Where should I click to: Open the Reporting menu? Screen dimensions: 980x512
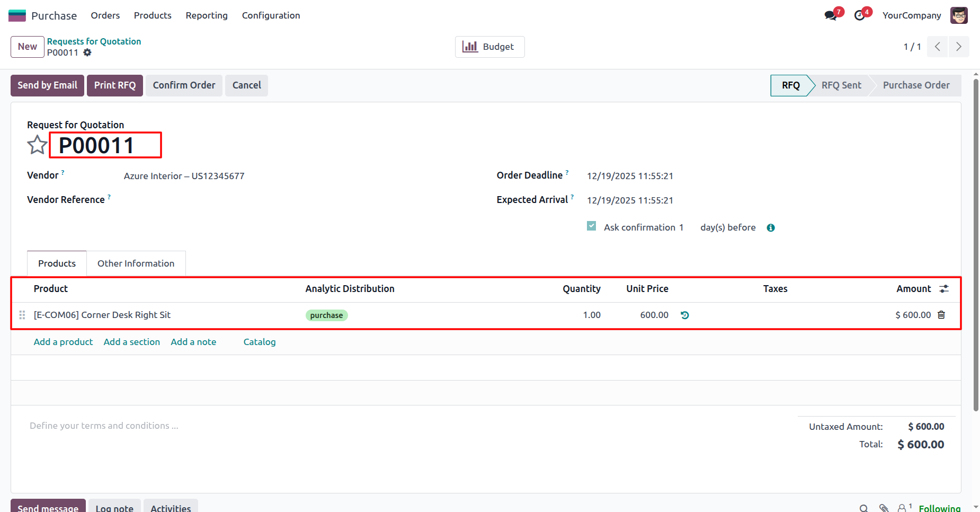(207, 15)
